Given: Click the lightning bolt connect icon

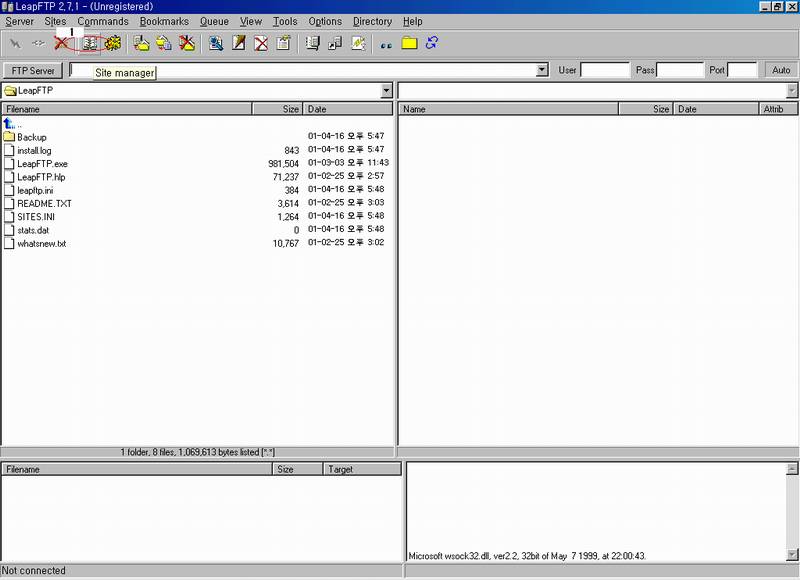Looking at the screenshot, I should [x=15, y=43].
